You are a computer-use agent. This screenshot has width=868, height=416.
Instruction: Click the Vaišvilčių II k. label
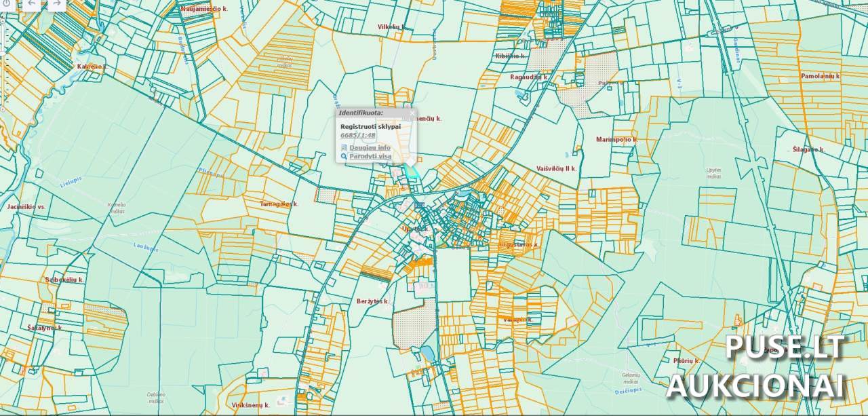[556, 168]
